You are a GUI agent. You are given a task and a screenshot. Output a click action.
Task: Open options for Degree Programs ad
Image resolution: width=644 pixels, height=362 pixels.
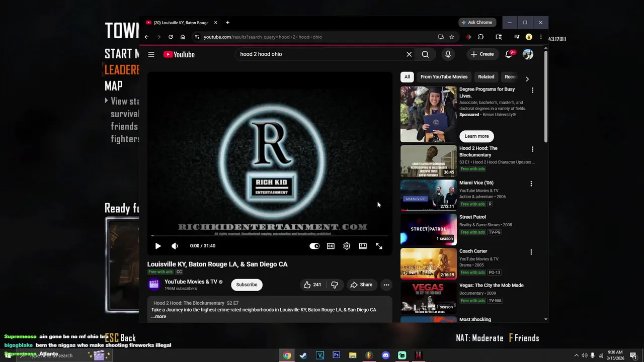(x=532, y=90)
